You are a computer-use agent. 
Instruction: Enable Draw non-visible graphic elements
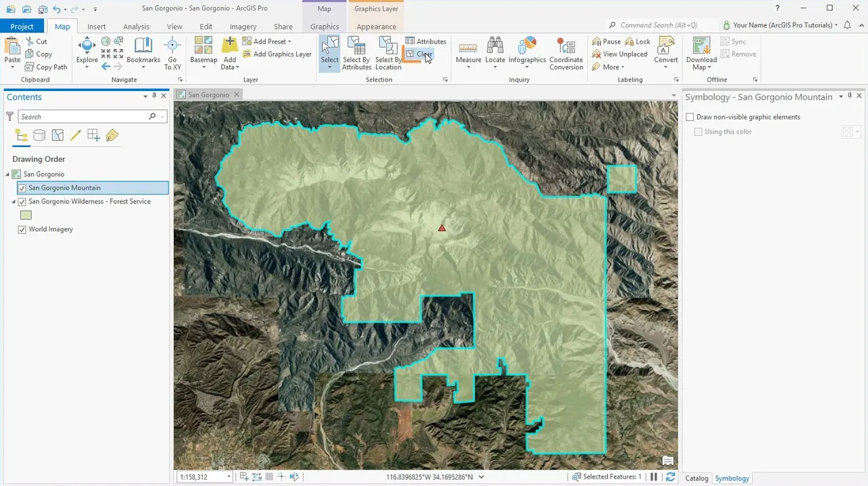tap(690, 117)
